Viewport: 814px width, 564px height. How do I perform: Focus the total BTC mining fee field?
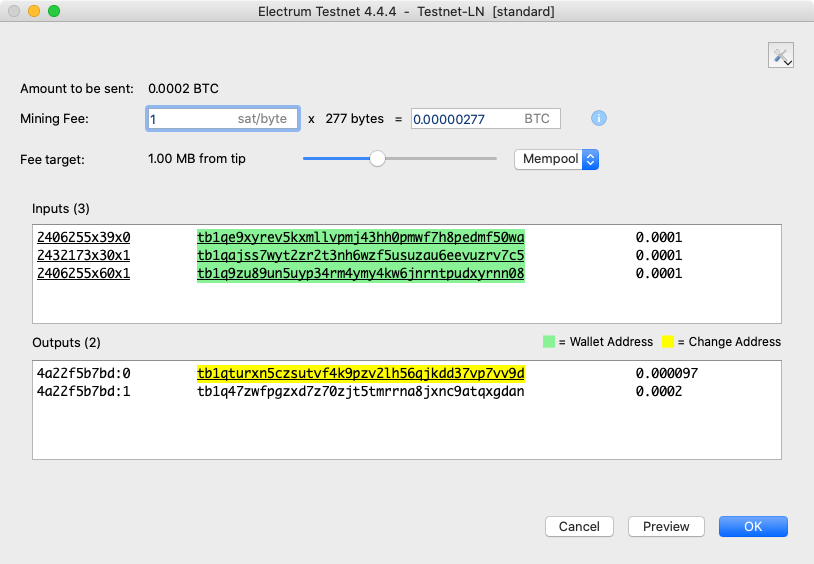tap(485, 119)
